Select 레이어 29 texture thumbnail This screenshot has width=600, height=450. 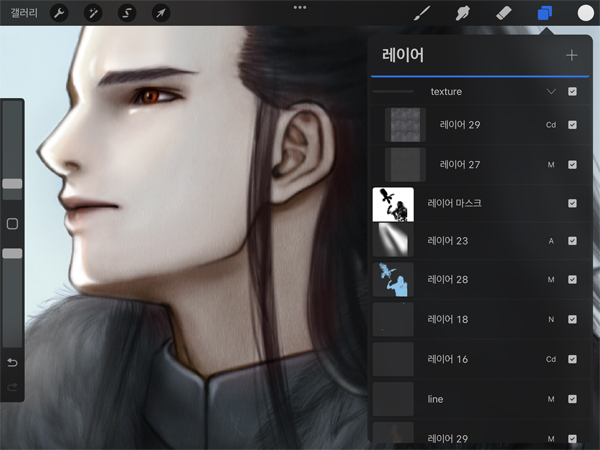(405, 125)
